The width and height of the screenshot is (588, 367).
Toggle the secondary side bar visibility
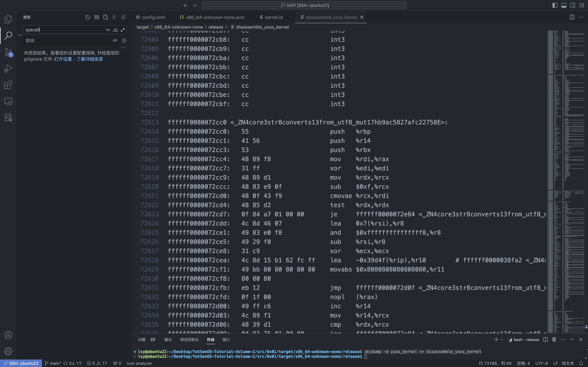coord(573,5)
